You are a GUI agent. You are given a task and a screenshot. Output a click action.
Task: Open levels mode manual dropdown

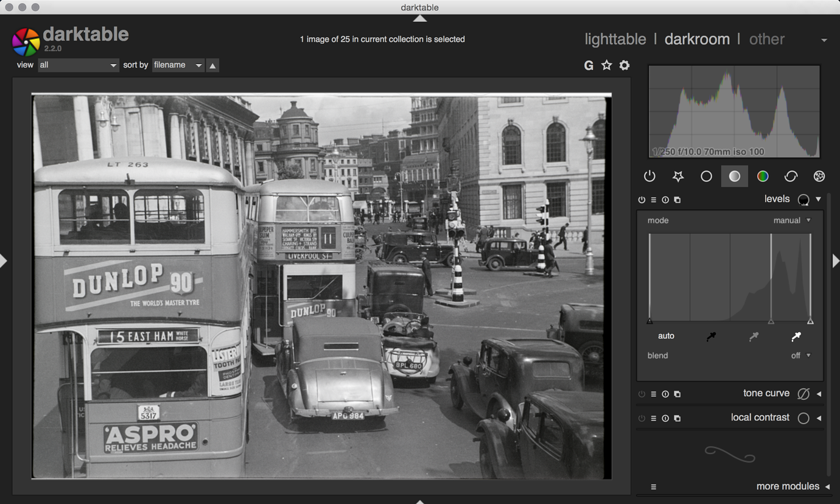(792, 220)
